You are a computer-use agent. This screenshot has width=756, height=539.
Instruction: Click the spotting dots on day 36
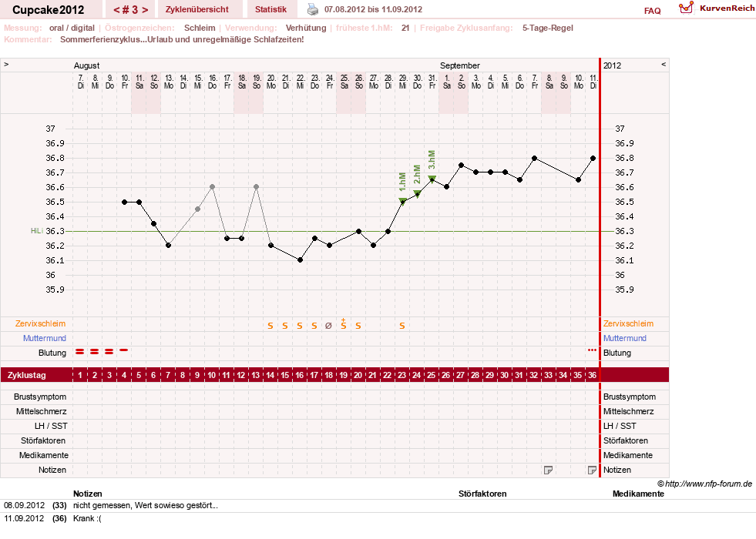coord(592,350)
